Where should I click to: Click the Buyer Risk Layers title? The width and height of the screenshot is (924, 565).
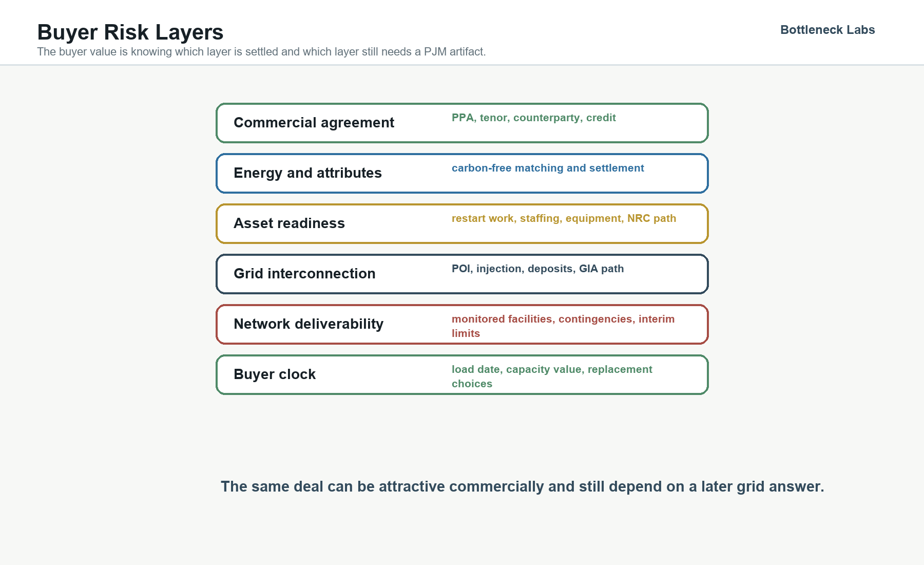tap(130, 32)
